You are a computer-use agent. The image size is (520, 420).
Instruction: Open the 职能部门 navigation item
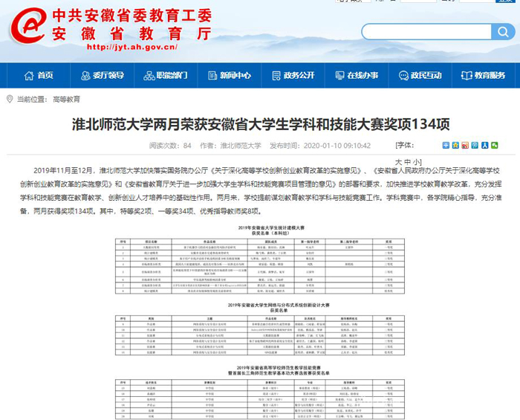[166, 75]
